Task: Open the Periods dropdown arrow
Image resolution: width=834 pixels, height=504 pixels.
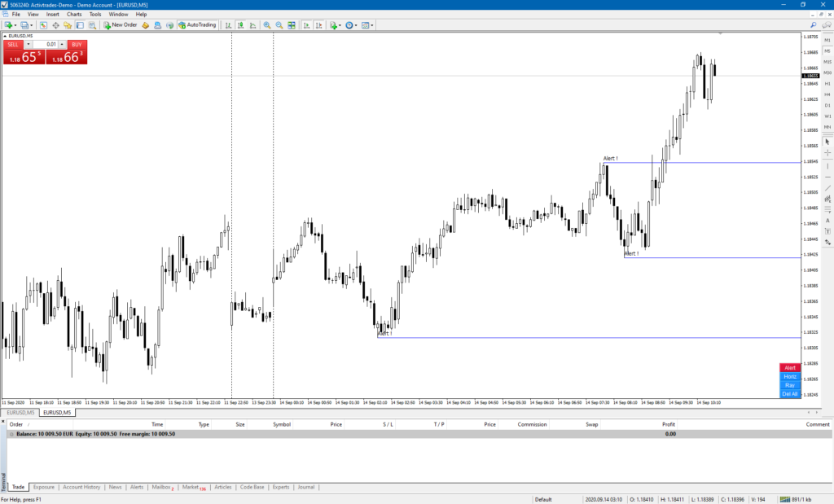Action: point(356,24)
